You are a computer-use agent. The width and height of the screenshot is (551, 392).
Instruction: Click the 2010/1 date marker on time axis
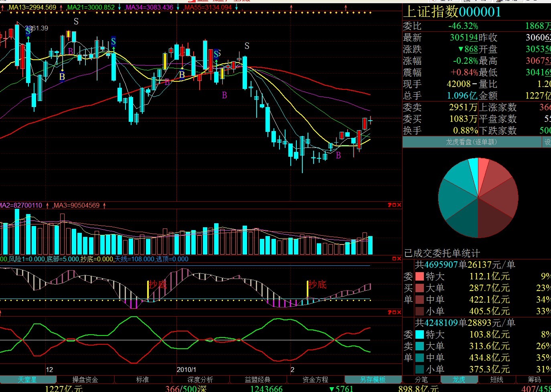(x=186, y=370)
